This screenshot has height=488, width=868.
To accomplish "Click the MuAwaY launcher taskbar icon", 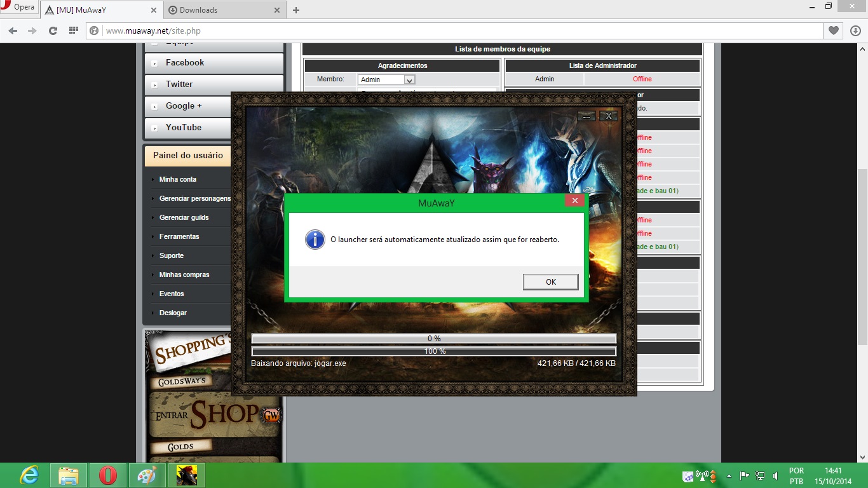I will 186,475.
